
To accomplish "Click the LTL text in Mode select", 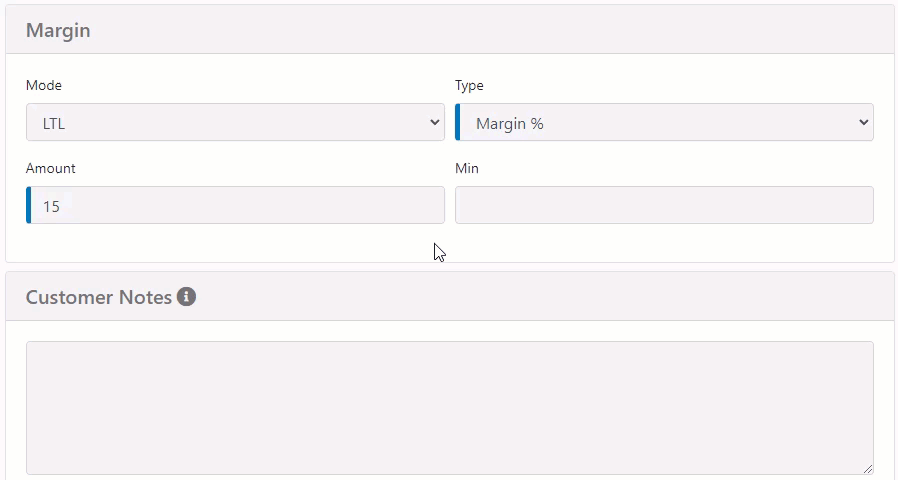I will [54, 124].
